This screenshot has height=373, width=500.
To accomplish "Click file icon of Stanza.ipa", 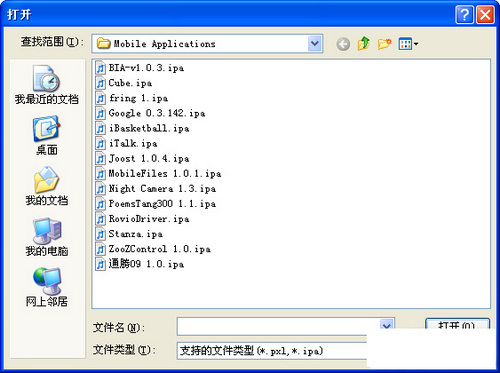I will 100,234.
